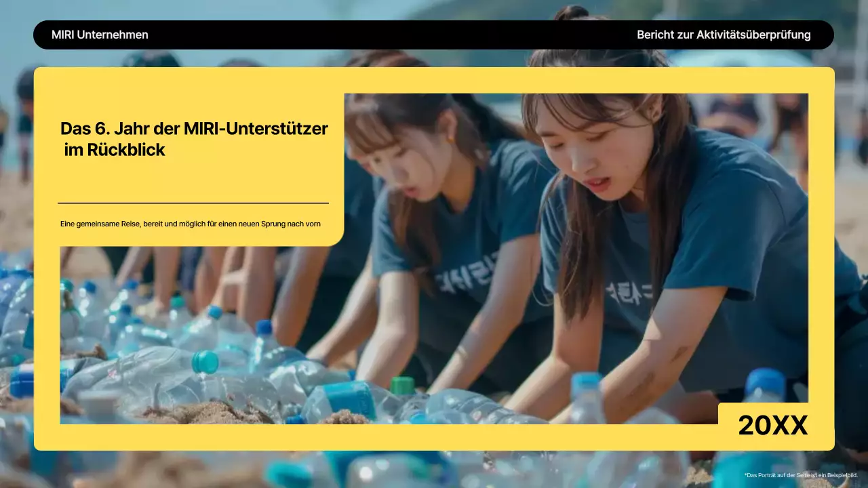Click the blue bottle cap above the 20XX label
This screenshot has height=488, width=868.
(x=765, y=384)
